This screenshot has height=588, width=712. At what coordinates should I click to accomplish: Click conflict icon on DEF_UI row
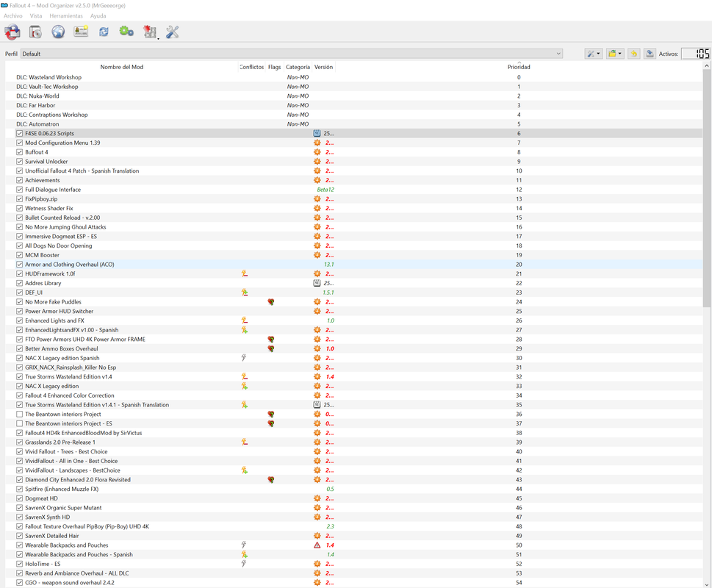(x=244, y=293)
